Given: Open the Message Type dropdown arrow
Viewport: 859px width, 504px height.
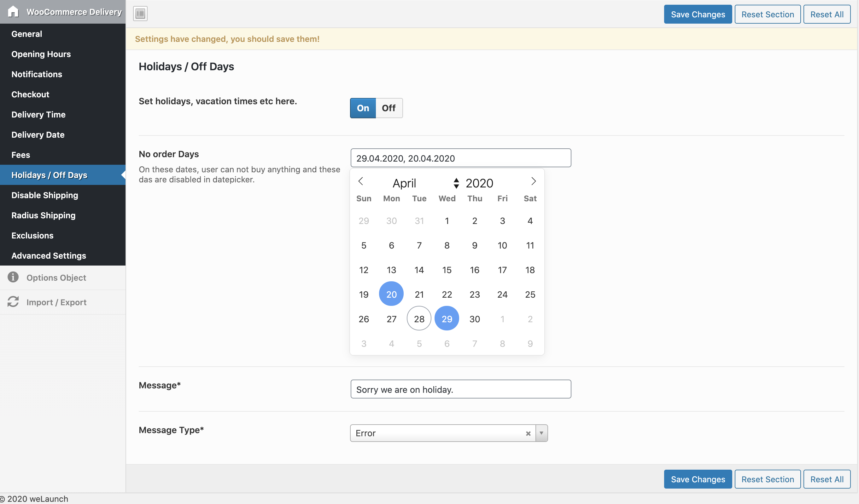Looking at the screenshot, I should [541, 433].
